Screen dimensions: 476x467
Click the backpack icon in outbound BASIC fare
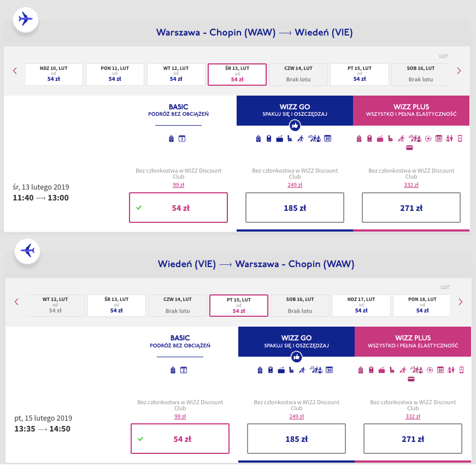click(x=171, y=139)
